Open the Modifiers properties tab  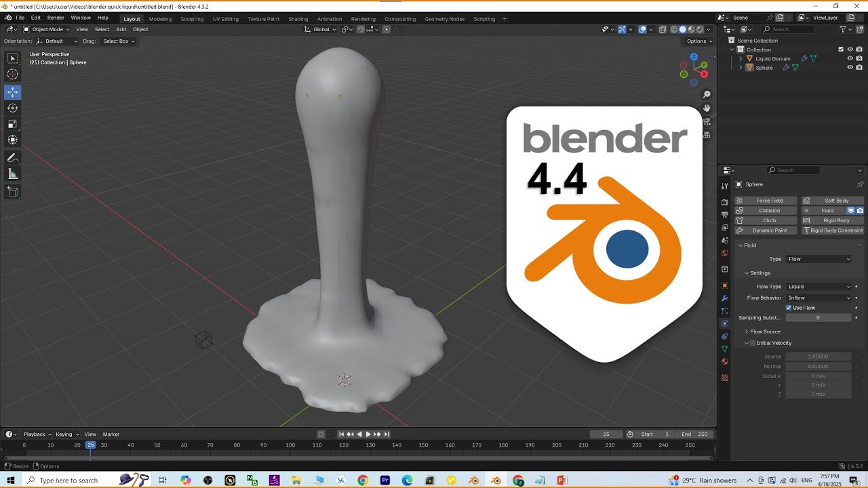point(725,298)
